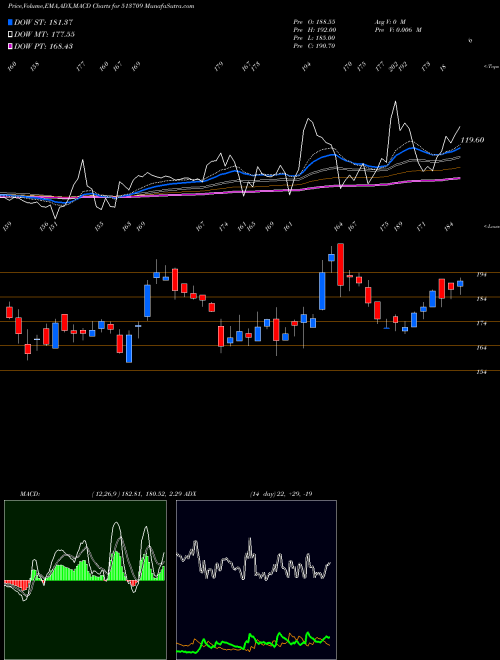Screen dimensions: 500x660
Task: Click the 174 price axis label
Action: point(481,323)
